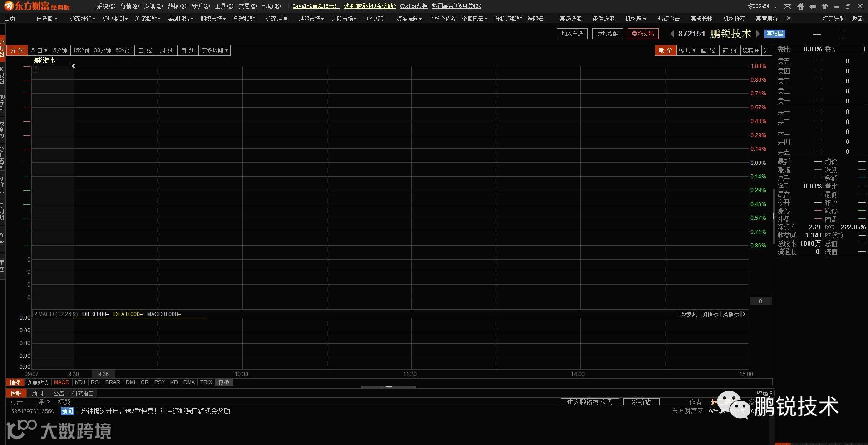This screenshot has height=445, width=868.
Task: Click the right panel collapse handle
Action: coord(774,216)
